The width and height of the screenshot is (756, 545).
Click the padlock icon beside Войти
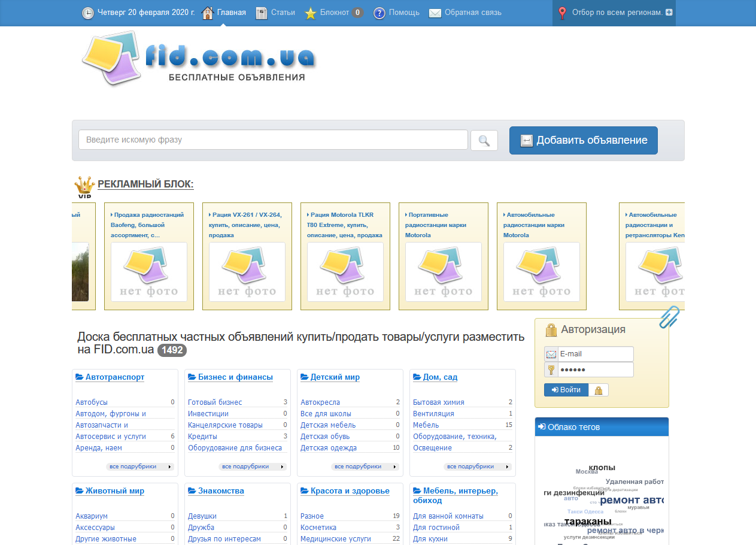click(x=598, y=390)
